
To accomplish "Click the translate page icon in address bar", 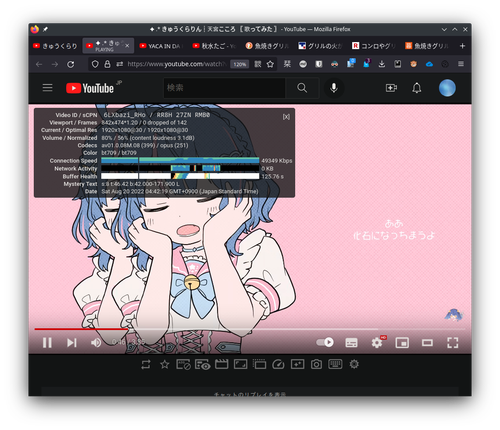I will pyautogui.click(x=258, y=64).
